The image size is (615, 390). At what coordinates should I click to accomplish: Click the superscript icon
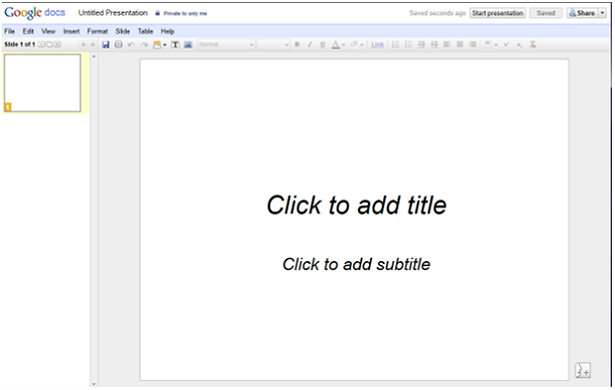[507, 45]
